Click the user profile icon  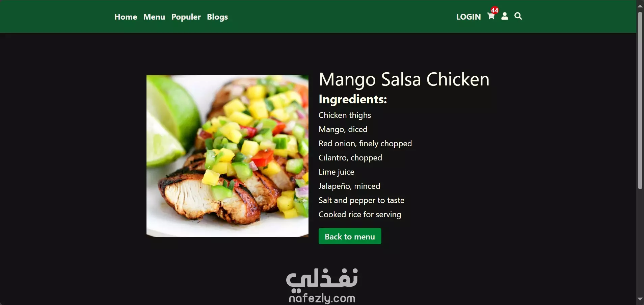(x=505, y=16)
